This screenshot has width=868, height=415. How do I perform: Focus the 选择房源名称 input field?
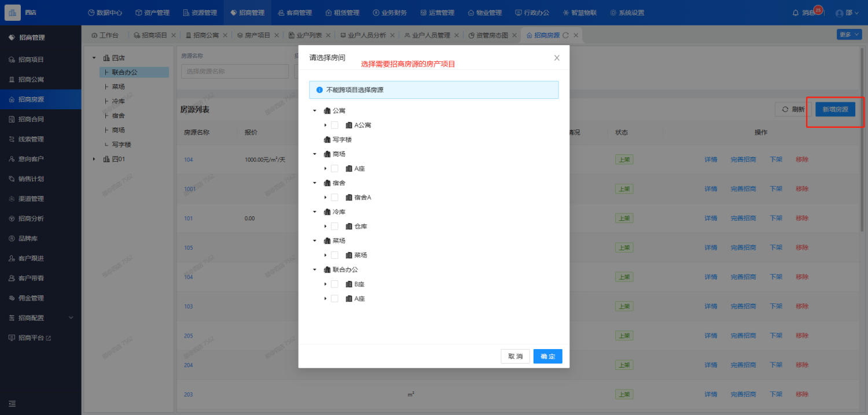235,72
